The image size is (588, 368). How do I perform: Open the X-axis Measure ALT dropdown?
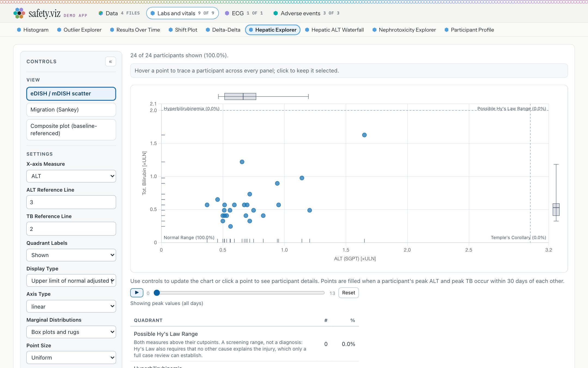click(x=71, y=176)
